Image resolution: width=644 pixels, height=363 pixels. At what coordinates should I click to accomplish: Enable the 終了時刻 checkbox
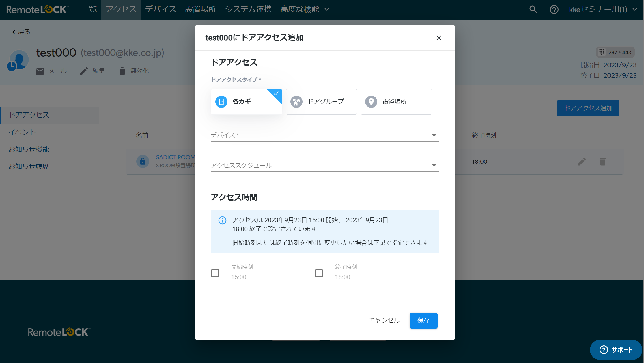[x=319, y=273]
